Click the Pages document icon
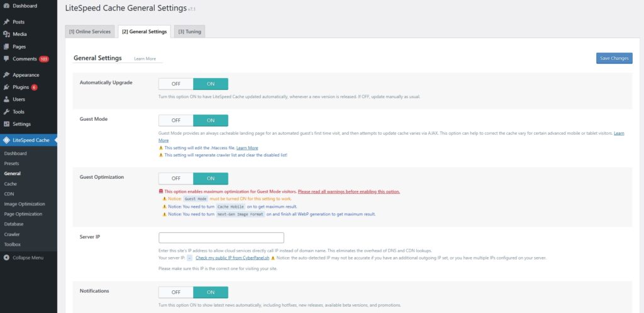This screenshot has width=644, height=313. click(x=6, y=47)
